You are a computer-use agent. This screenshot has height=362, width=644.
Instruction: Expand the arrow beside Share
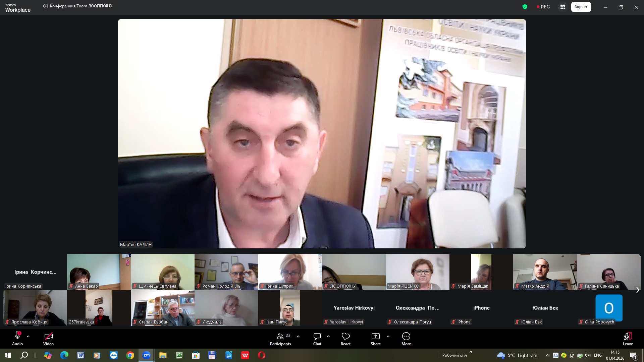coord(388,336)
